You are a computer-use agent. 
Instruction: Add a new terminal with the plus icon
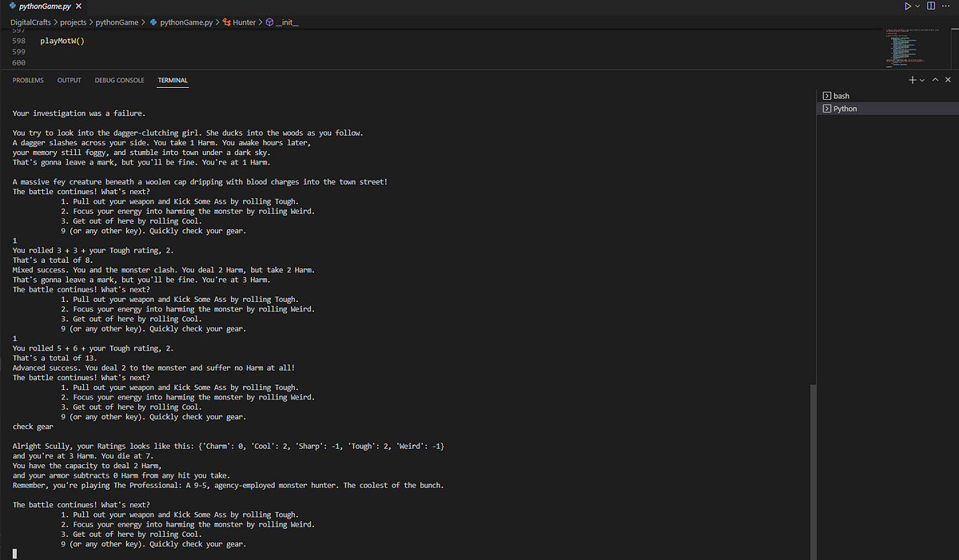(x=911, y=80)
